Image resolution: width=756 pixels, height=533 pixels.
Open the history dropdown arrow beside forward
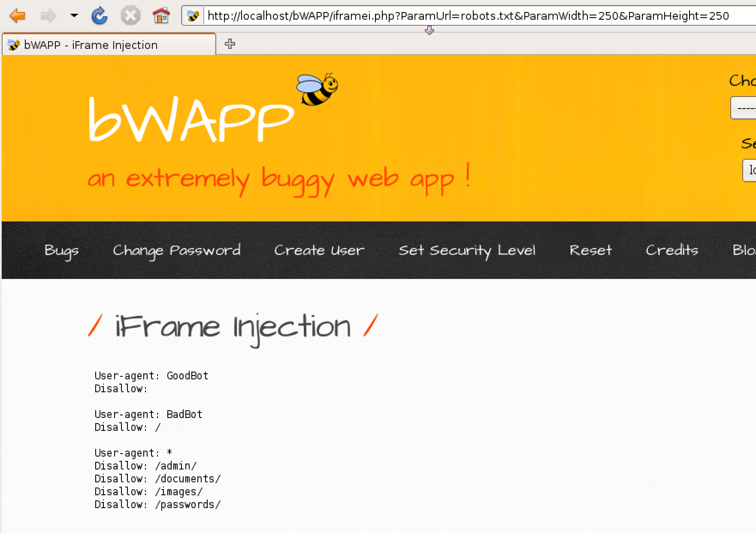click(x=74, y=16)
